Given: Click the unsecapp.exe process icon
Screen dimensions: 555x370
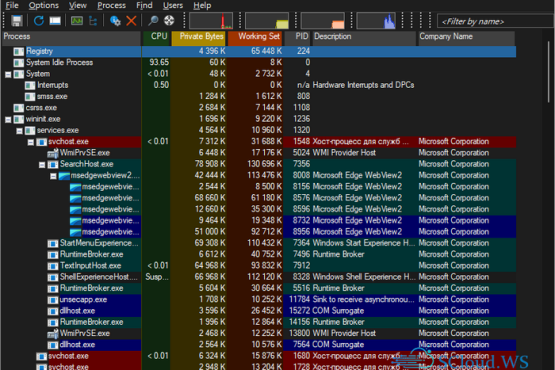Looking at the screenshot, I should 53,300.
